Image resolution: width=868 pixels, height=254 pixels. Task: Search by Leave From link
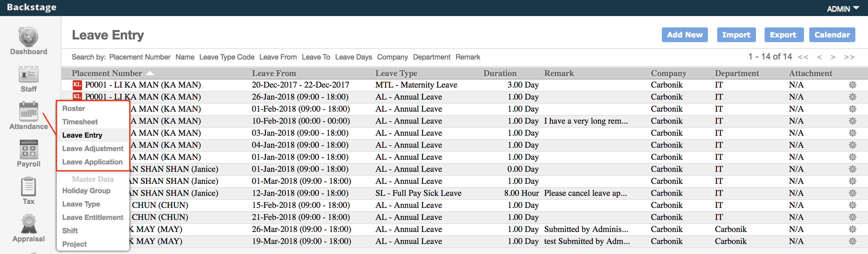pyautogui.click(x=278, y=57)
